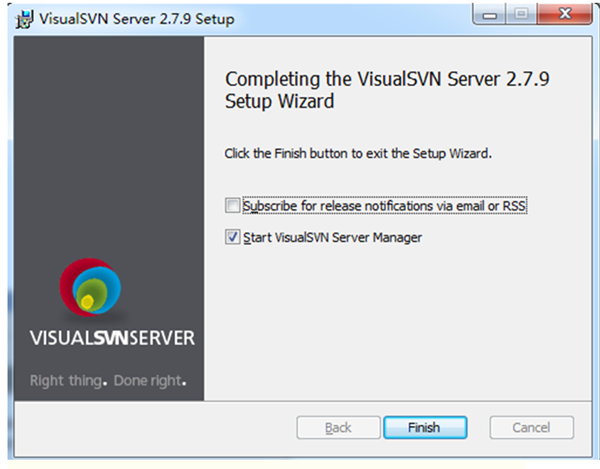This screenshot has width=600, height=469.
Task: Click the greyed-out maximize button
Action: 518,17
